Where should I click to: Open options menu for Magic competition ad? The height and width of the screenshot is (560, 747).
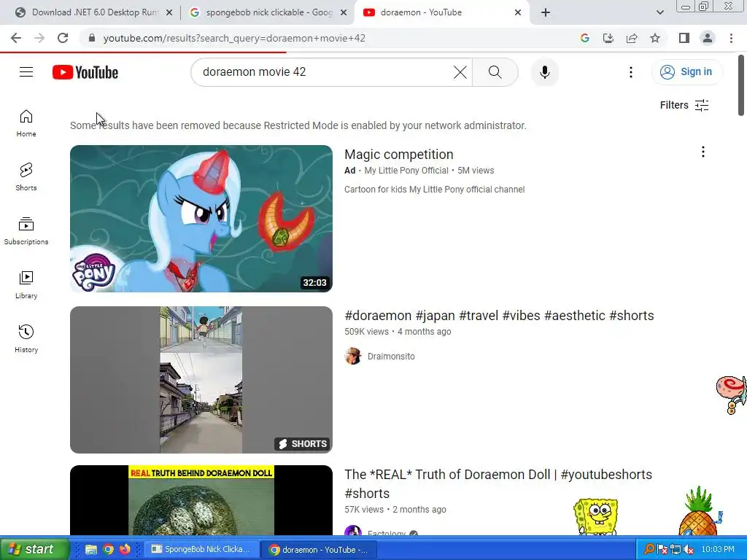[x=703, y=152]
